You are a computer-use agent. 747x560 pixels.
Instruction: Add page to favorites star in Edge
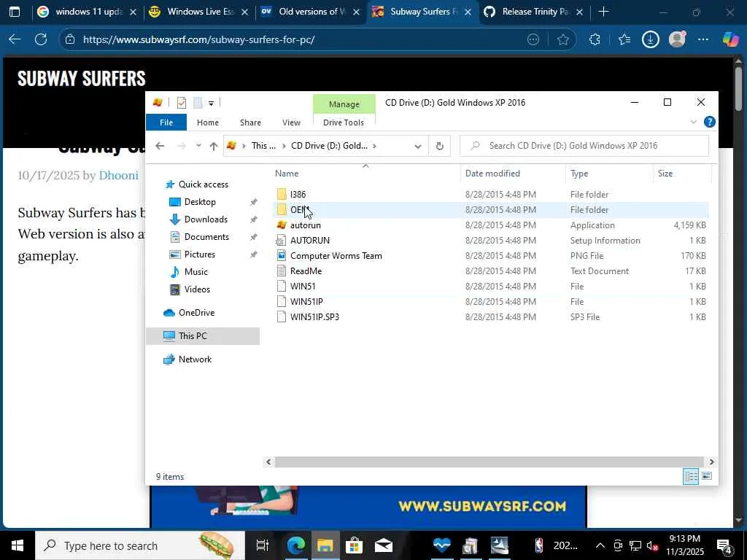(562, 39)
